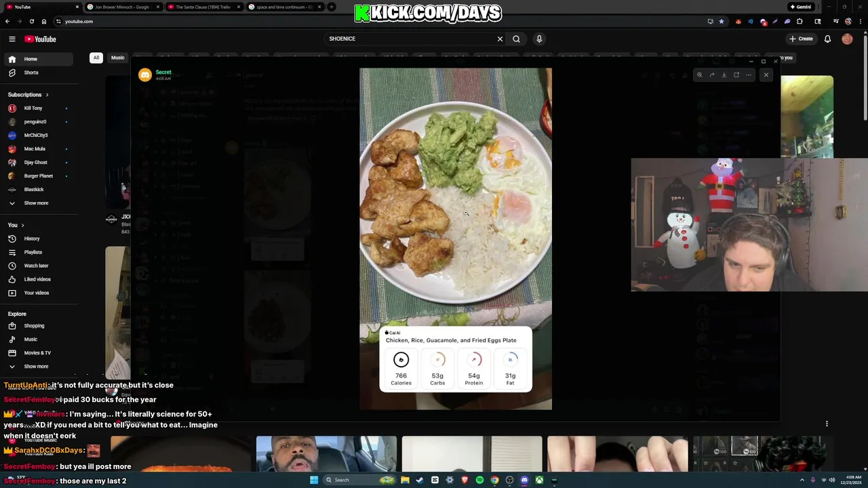Open File Explorer from the taskbar
This screenshot has width=868, height=488.
click(405, 480)
